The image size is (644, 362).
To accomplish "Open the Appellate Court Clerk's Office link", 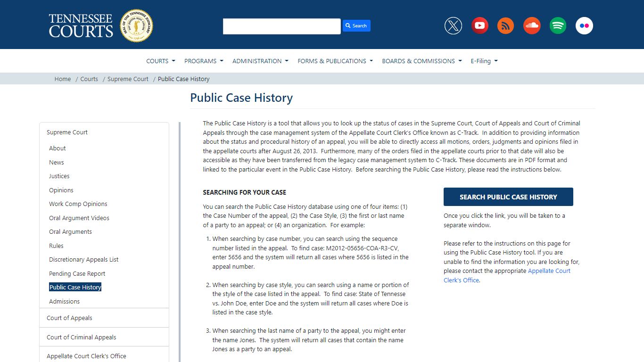I will coord(507,275).
